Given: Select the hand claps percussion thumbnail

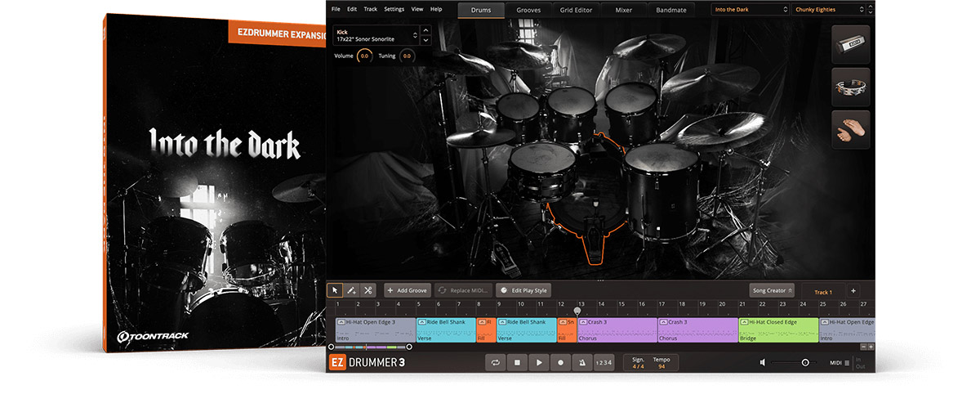Looking at the screenshot, I should (x=851, y=129).
